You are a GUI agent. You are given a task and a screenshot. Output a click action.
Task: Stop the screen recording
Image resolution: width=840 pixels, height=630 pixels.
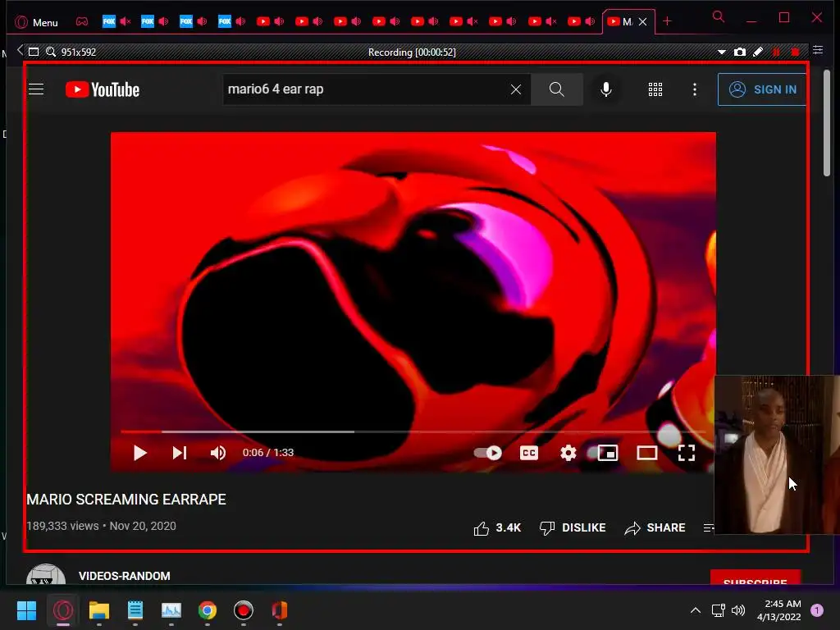[x=795, y=52]
